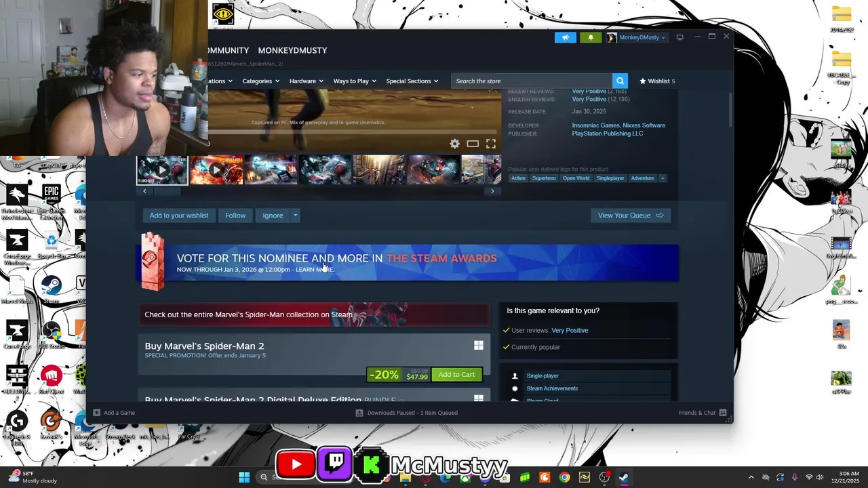
Task: Toggle theater mode on the trailer
Action: (x=473, y=144)
